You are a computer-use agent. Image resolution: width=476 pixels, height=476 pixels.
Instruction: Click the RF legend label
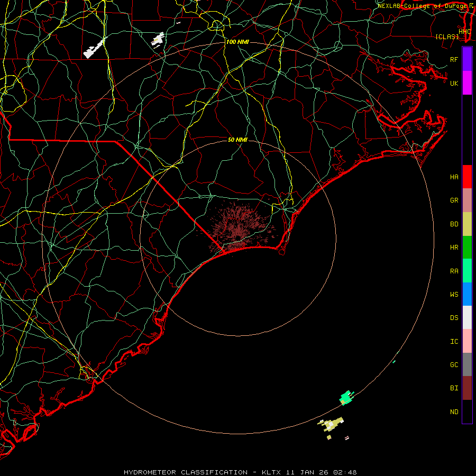tap(454, 59)
